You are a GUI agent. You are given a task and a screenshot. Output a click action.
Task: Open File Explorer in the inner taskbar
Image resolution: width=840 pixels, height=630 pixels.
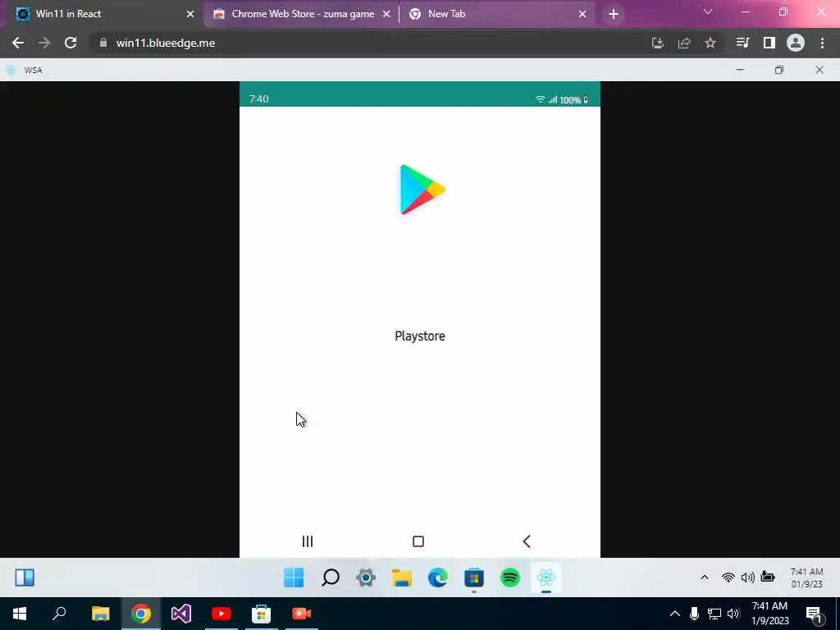pos(402,577)
